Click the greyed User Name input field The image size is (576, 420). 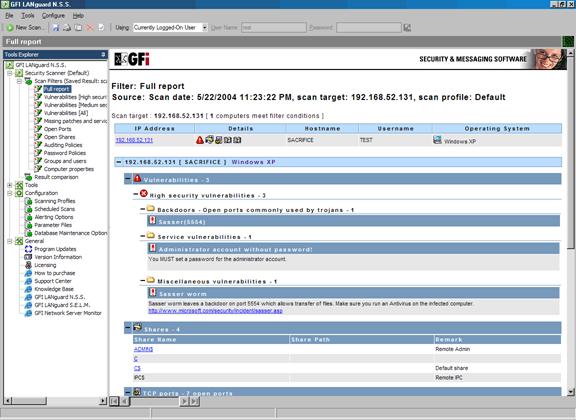(x=274, y=28)
